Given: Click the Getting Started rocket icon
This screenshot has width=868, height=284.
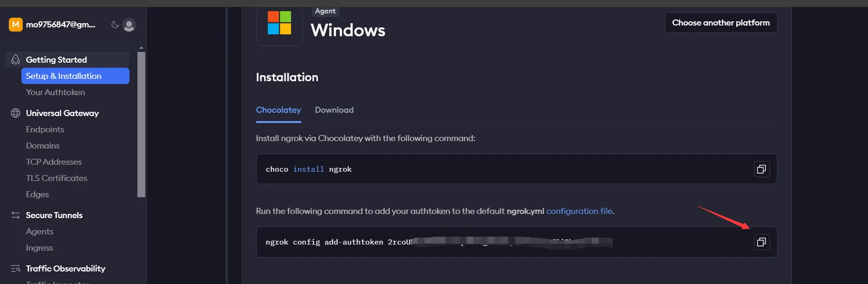Looking at the screenshot, I should pyautogui.click(x=16, y=59).
